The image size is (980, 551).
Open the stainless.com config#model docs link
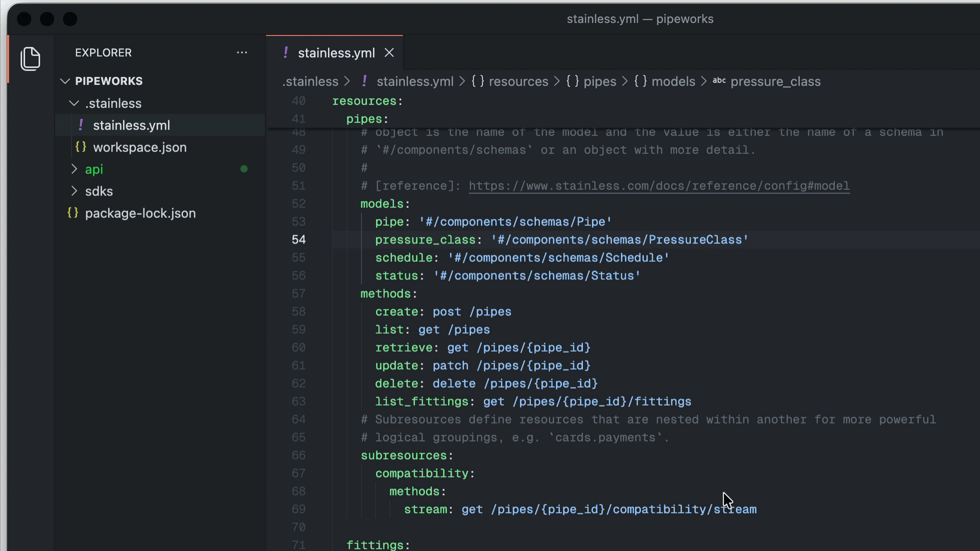(658, 186)
